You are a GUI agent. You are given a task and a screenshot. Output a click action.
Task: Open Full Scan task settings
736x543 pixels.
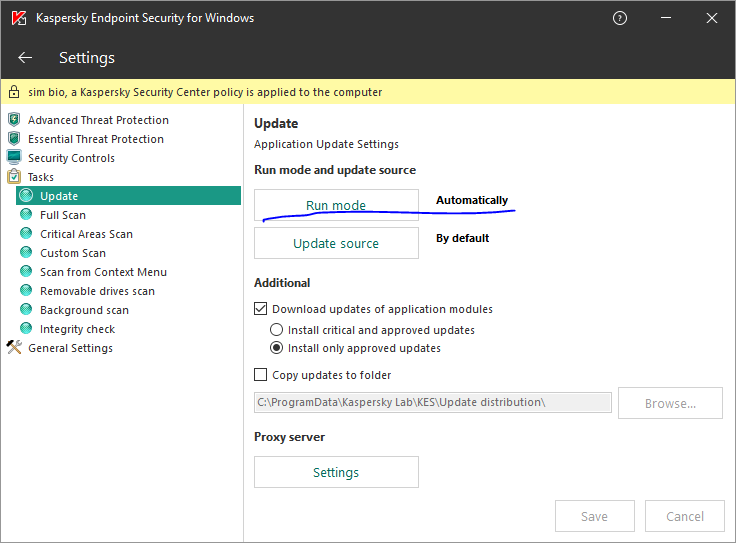63,215
